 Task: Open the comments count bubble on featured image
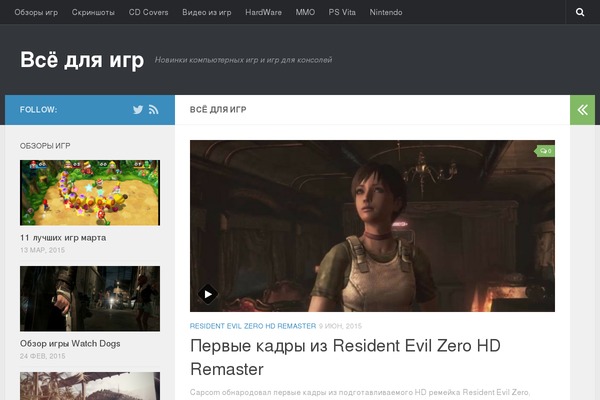pos(545,151)
